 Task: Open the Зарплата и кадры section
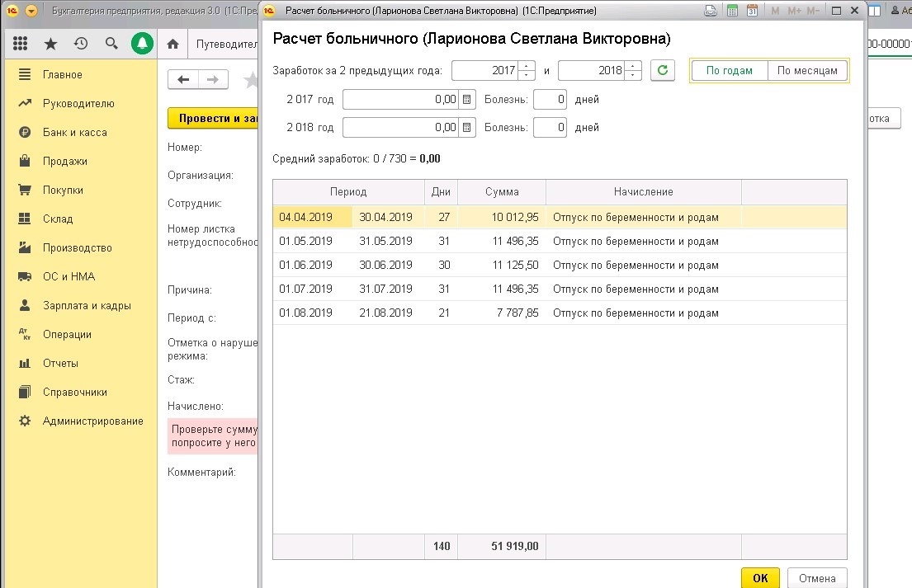point(73,305)
